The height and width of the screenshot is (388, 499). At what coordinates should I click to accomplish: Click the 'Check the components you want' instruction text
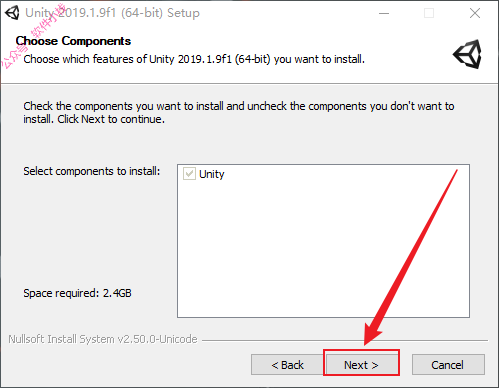click(x=239, y=112)
